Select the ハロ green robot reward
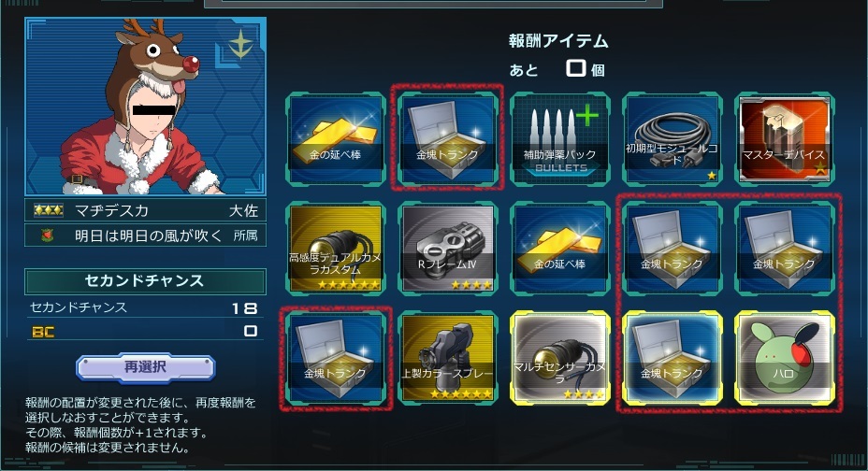This screenshot has width=868, height=471. (785, 358)
